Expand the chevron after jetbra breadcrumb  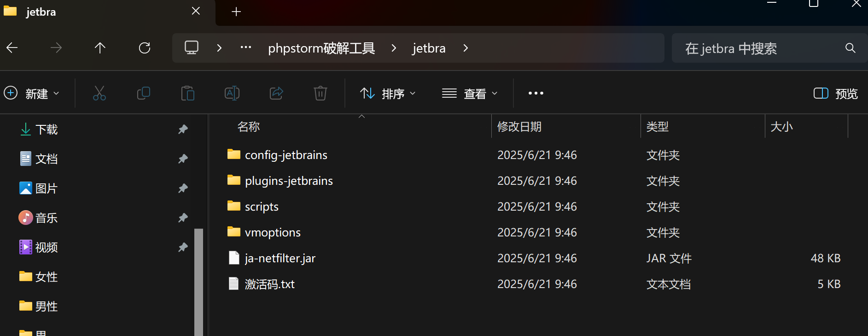[466, 48]
